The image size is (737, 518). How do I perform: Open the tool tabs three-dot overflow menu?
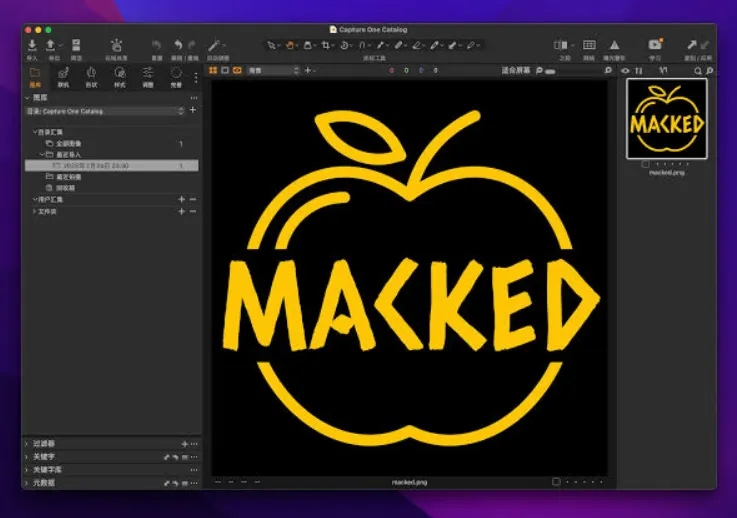tap(196, 78)
